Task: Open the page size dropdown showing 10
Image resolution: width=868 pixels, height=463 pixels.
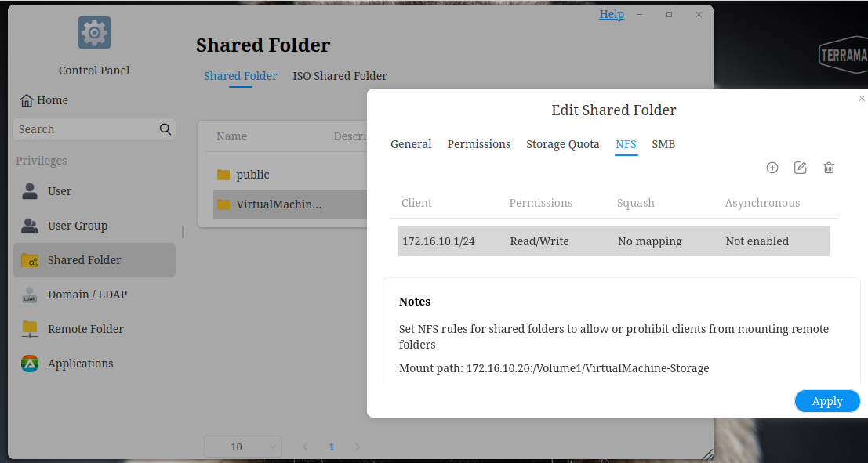Action: tap(243, 447)
